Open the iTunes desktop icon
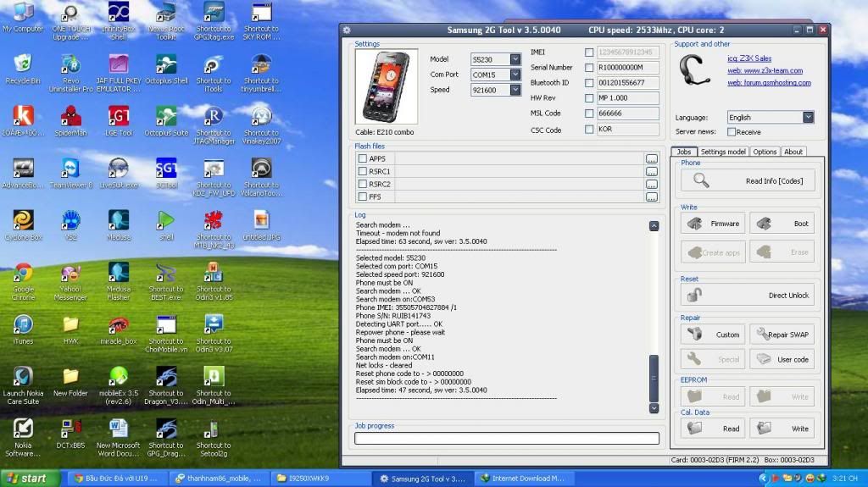This screenshot has width=868, height=487. coord(23,329)
